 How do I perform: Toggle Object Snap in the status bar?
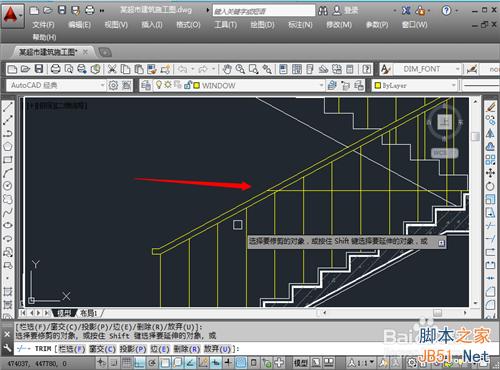[165, 362]
